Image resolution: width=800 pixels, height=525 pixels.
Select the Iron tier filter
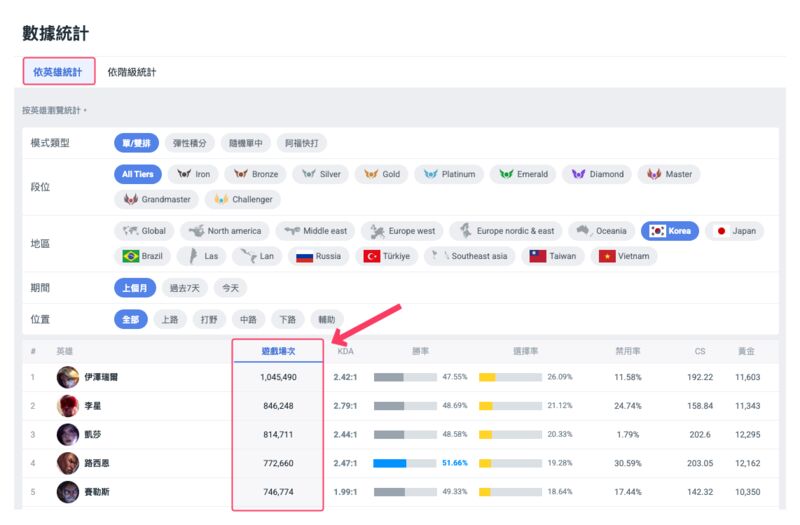tap(193, 174)
